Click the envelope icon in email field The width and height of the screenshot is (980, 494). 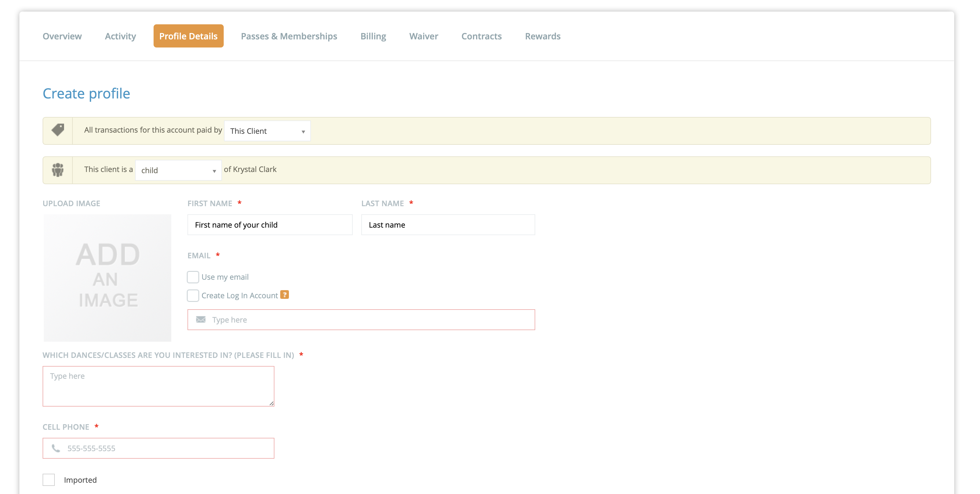pyautogui.click(x=201, y=319)
